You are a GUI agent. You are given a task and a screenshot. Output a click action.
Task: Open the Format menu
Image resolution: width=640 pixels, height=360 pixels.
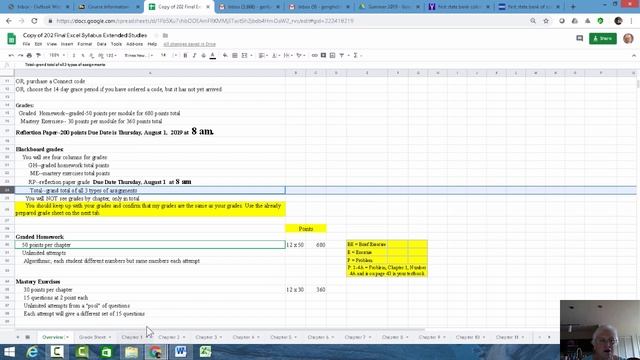click(84, 44)
